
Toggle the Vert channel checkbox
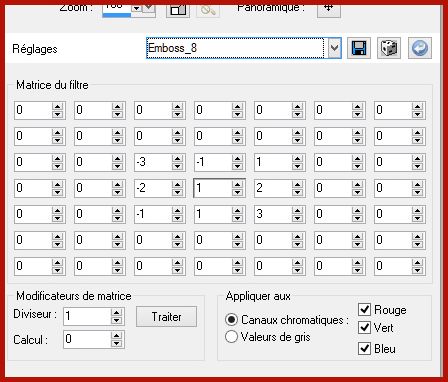(364, 327)
